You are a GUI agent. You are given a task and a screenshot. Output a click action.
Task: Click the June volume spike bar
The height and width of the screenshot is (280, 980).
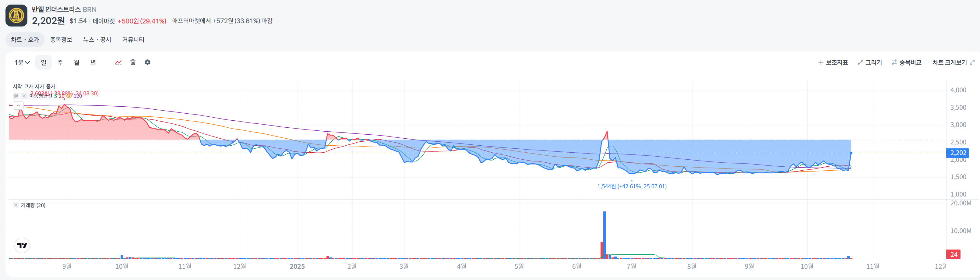[x=605, y=235]
